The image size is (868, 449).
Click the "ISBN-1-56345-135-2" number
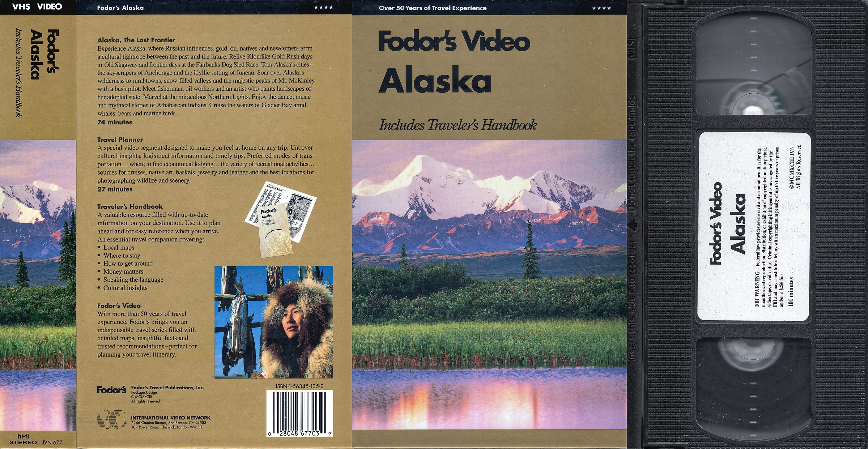pos(299,386)
